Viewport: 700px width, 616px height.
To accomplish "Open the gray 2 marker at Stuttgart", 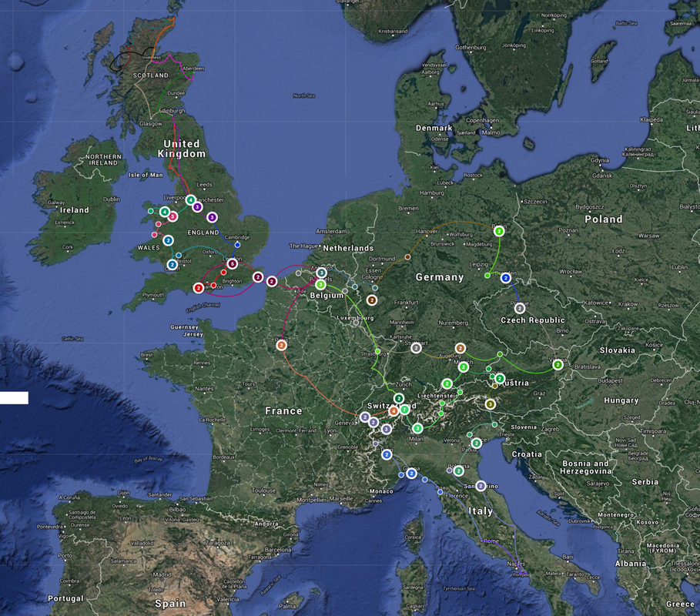I will [x=416, y=348].
